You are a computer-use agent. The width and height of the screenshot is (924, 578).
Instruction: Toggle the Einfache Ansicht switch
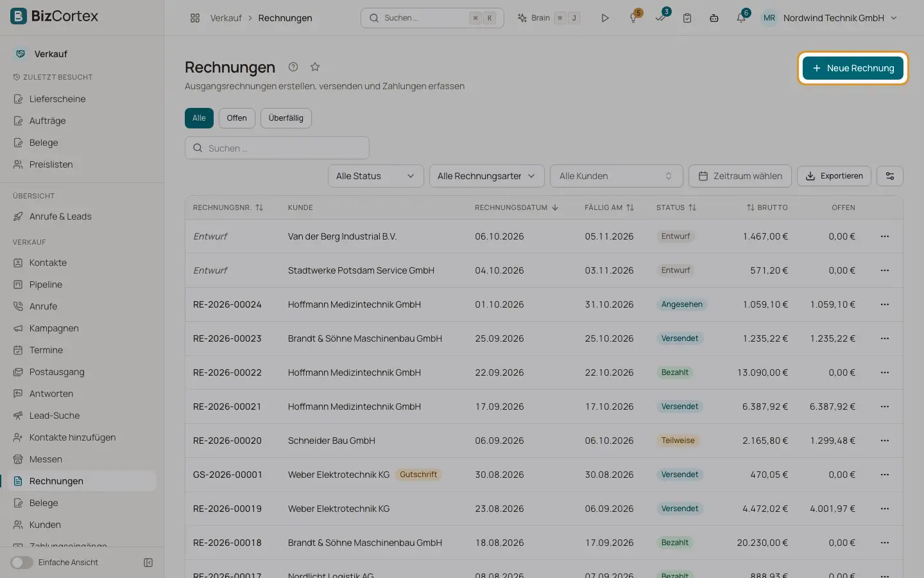coord(21,563)
